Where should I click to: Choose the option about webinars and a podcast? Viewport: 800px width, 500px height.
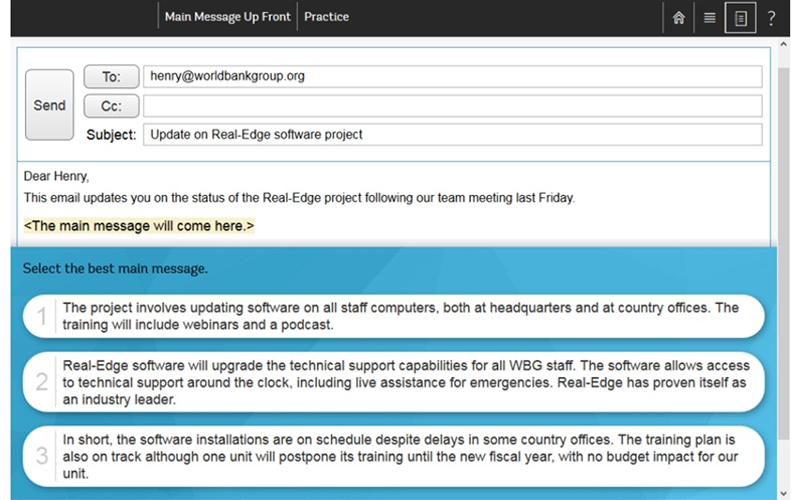[x=400, y=316]
